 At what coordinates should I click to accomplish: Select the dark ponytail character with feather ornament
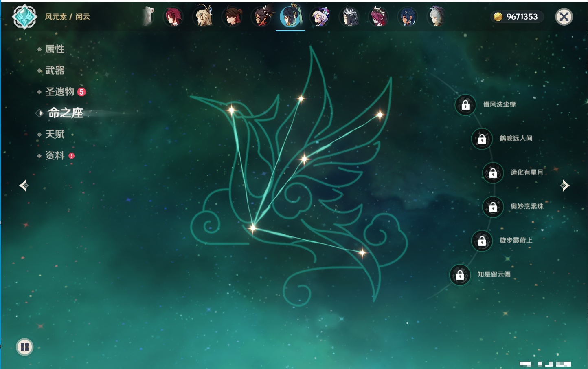tap(261, 17)
